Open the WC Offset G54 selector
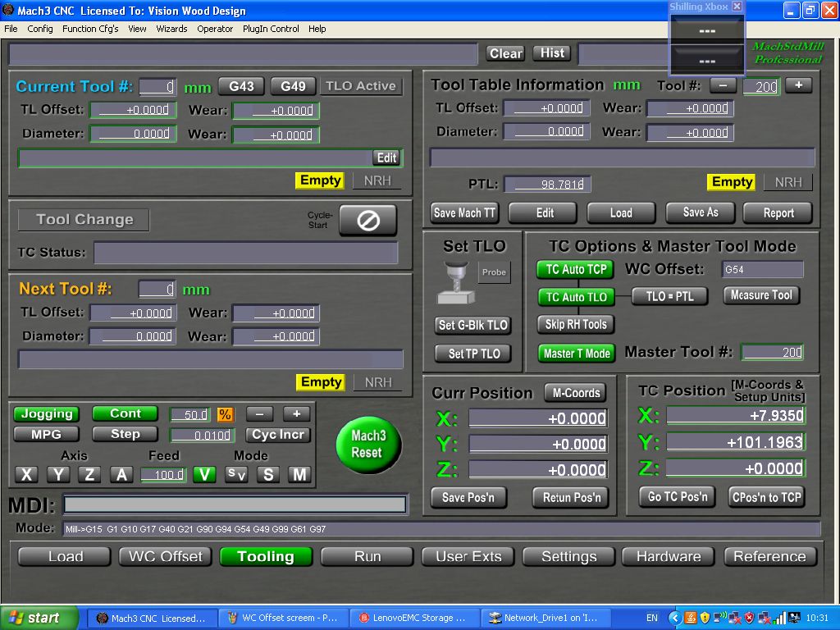Image resolution: width=840 pixels, height=630 pixels. [762, 269]
